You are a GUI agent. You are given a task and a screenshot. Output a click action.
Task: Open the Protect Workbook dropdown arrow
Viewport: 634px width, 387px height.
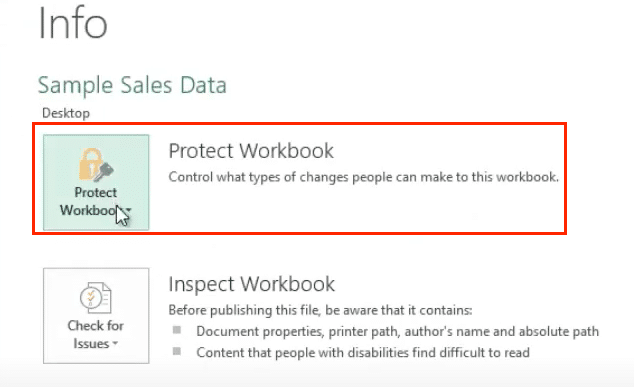pos(129,210)
